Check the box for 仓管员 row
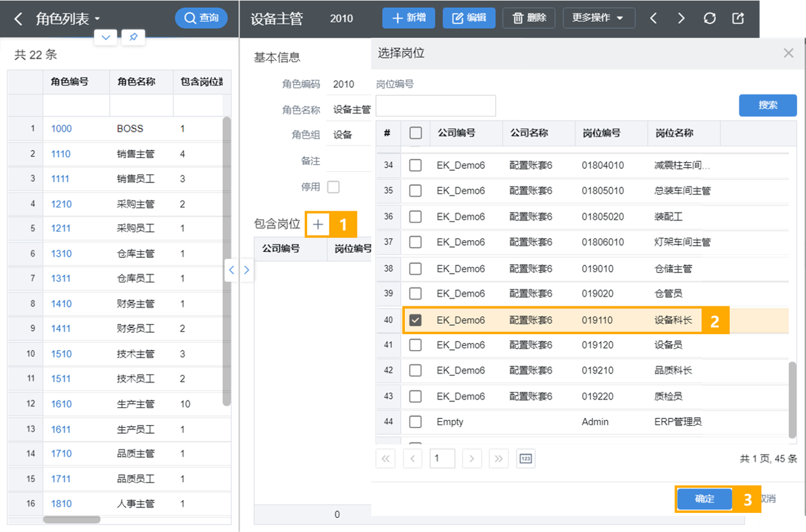 (416, 294)
